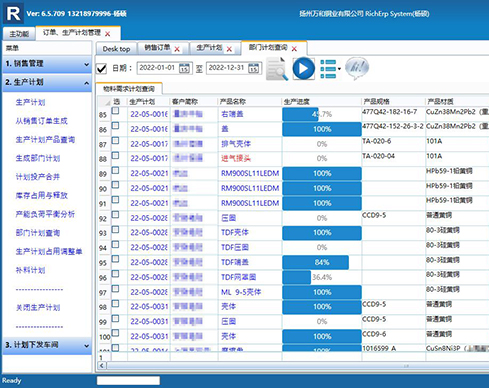The height and width of the screenshot is (388, 489).
Task: Switch to the Desk top tab
Action: 116,49
